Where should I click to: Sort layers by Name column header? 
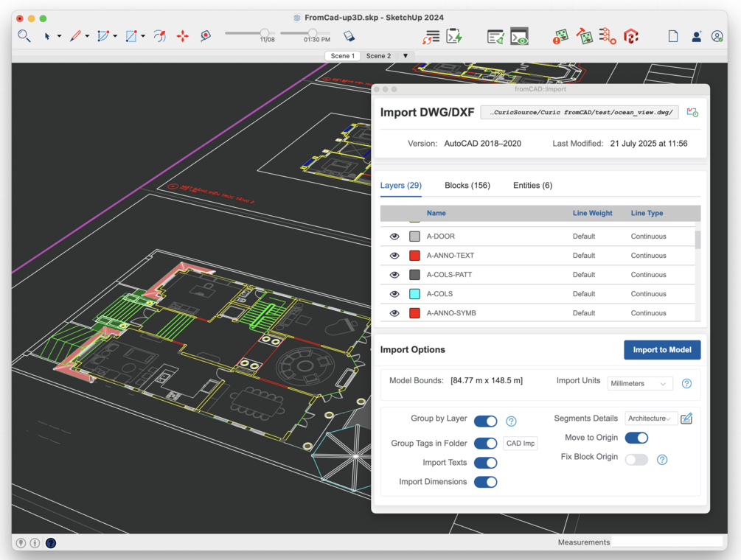436,213
